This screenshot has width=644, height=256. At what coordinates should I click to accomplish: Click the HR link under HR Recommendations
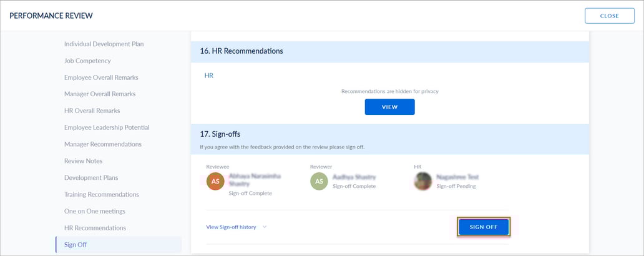click(x=209, y=76)
